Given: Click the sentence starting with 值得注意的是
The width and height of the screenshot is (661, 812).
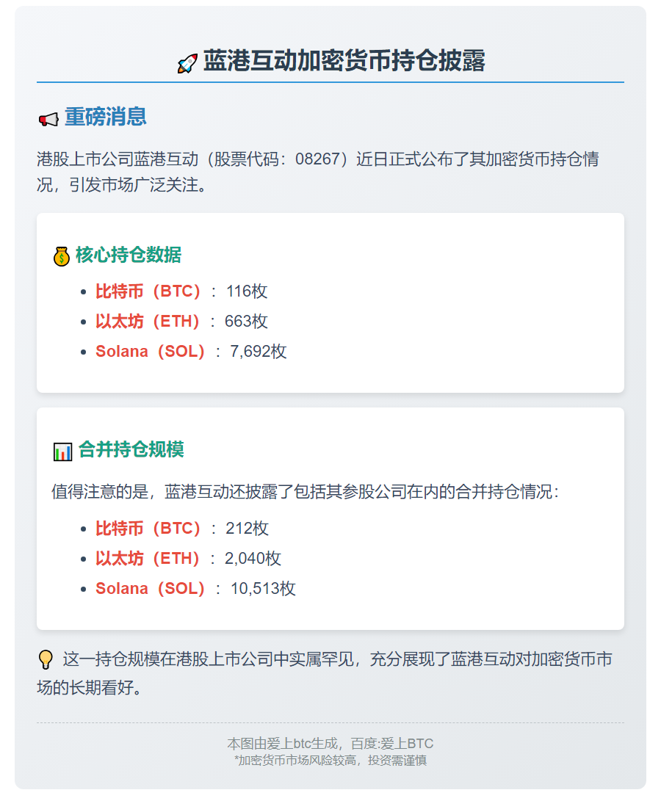Looking at the screenshot, I should (x=305, y=491).
